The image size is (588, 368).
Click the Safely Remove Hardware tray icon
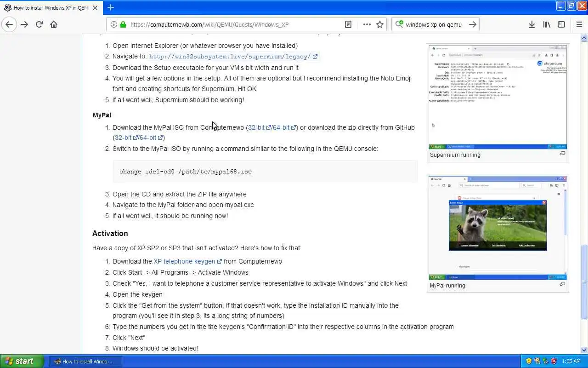coord(545,361)
